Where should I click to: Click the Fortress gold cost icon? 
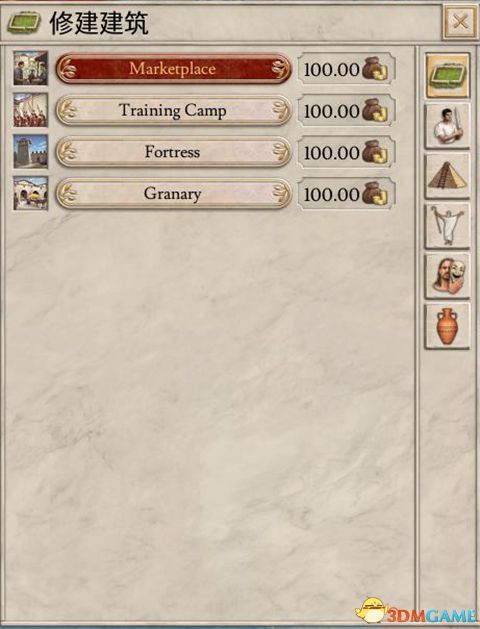(x=375, y=152)
